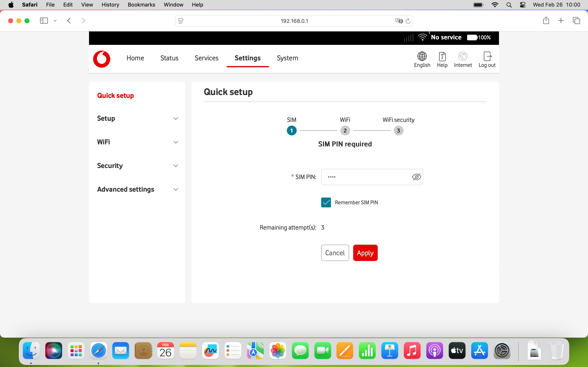This screenshot has width=588, height=367.
Task: Click Safari's translate page icon
Action: pyautogui.click(x=399, y=21)
